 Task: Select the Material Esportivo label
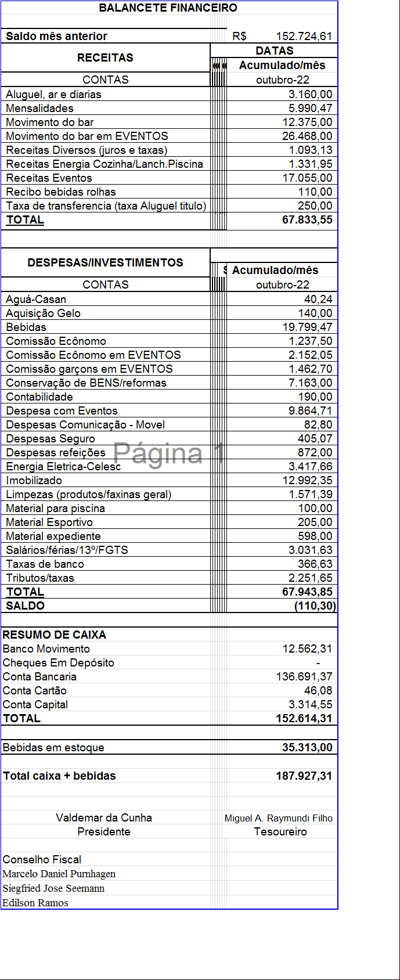click(x=49, y=522)
